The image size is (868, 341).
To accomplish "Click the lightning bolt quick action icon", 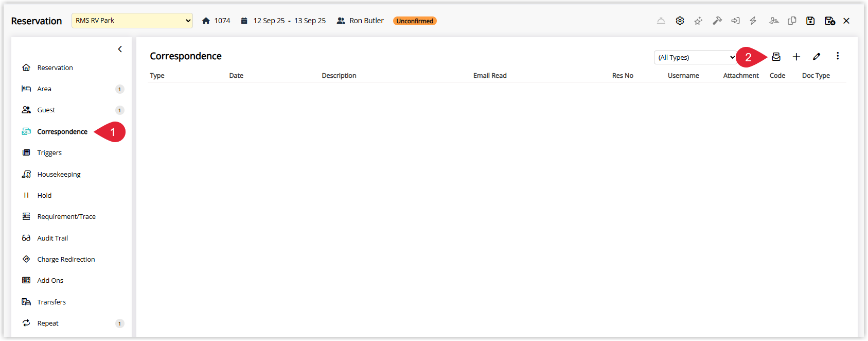I will pos(753,21).
